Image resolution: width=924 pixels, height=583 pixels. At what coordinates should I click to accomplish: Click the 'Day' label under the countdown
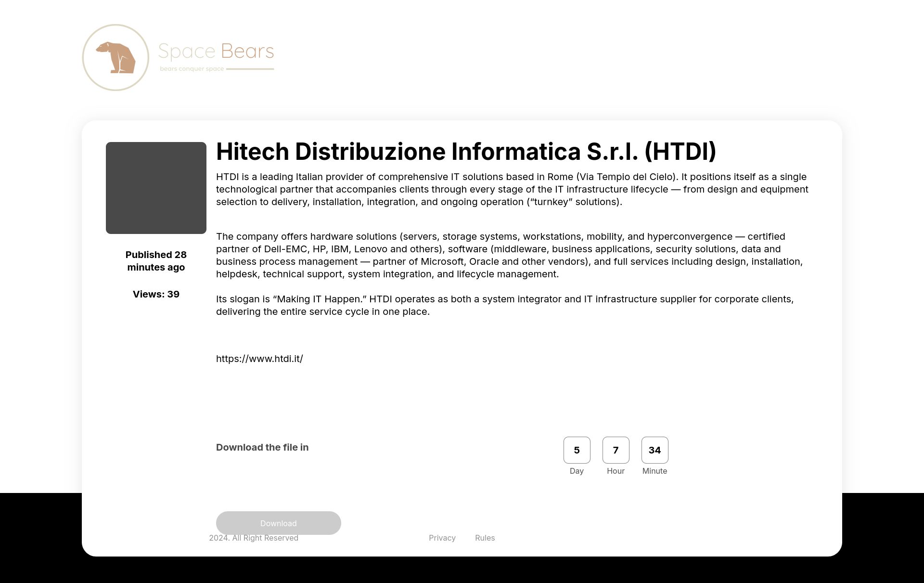[577, 471]
